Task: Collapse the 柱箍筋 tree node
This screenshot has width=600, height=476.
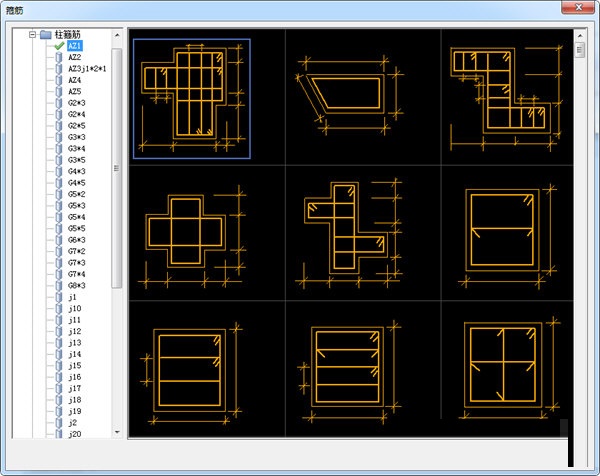Action: point(33,34)
